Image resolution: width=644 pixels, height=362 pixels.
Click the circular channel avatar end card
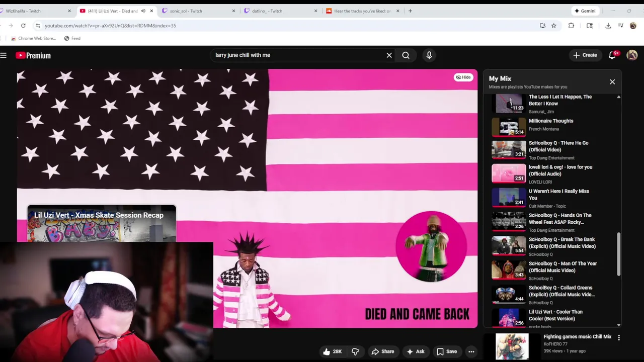431,246
